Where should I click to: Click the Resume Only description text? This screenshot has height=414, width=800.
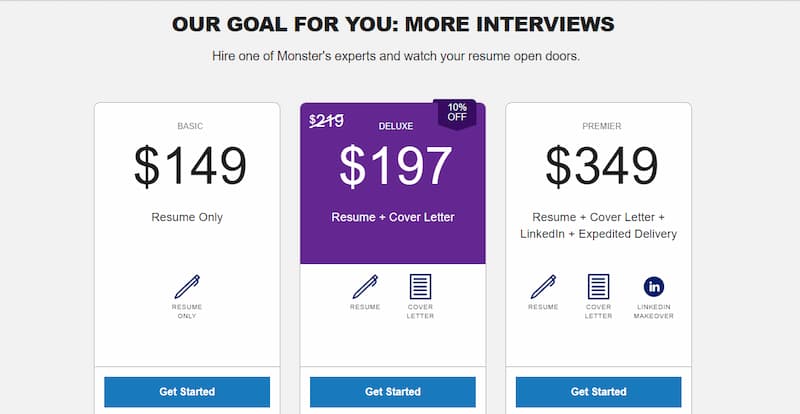(x=187, y=217)
